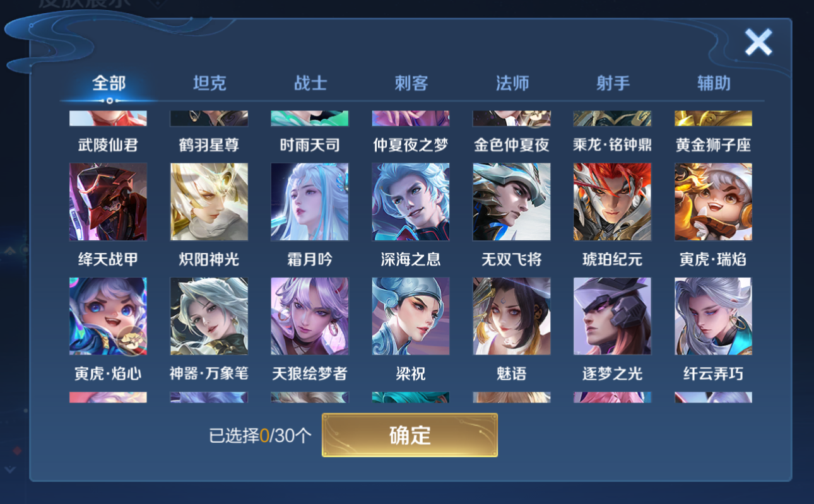Switch to the 坦克 tab

click(209, 83)
